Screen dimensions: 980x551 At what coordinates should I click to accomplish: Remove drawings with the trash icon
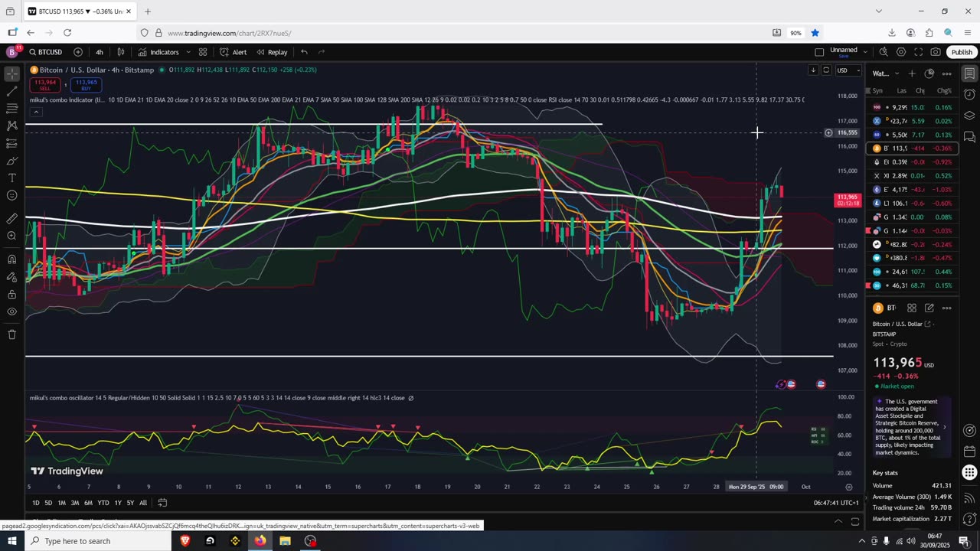click(12, 334)
